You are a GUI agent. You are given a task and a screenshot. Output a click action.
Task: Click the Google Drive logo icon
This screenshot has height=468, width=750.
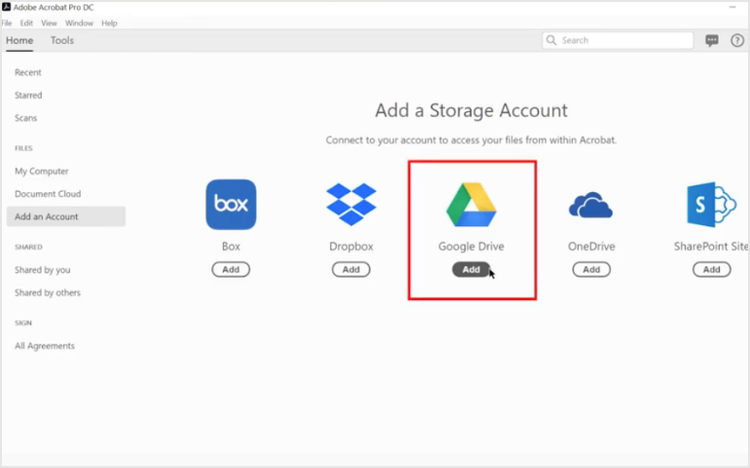click(471, 205)
